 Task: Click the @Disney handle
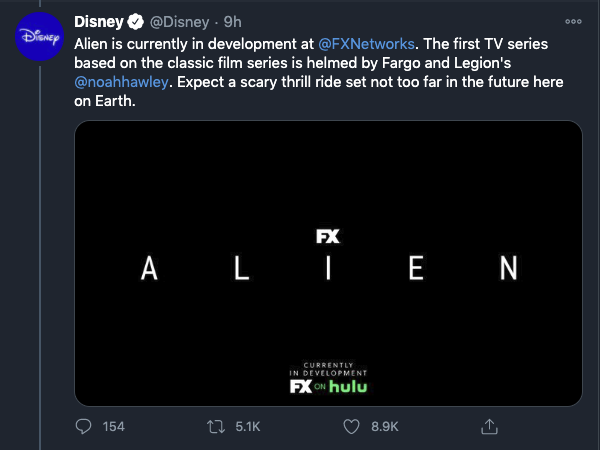(179, 22)
